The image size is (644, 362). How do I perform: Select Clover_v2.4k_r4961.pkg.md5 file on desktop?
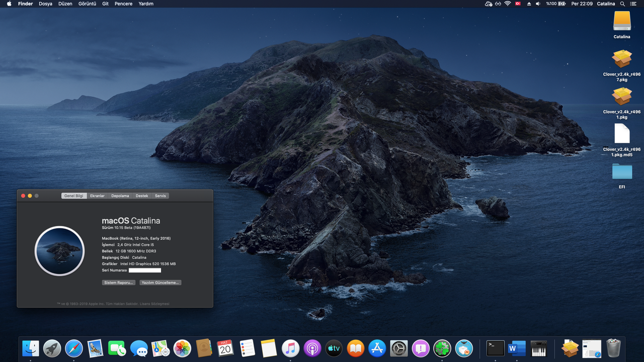[x=622, y=134]
